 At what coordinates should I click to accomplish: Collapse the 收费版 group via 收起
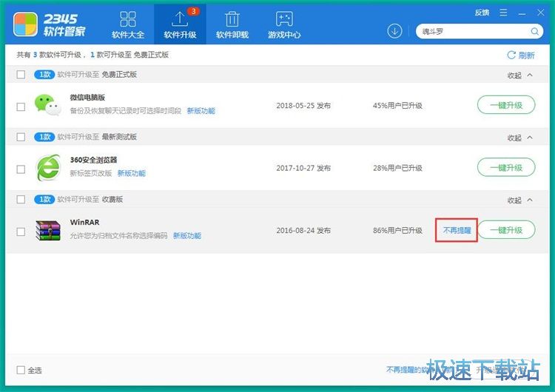pos(520,200)
